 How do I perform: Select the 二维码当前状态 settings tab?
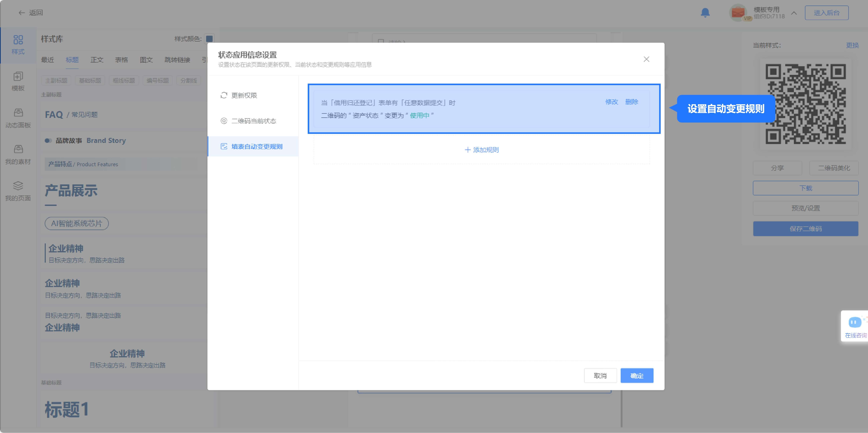point(253,121)
